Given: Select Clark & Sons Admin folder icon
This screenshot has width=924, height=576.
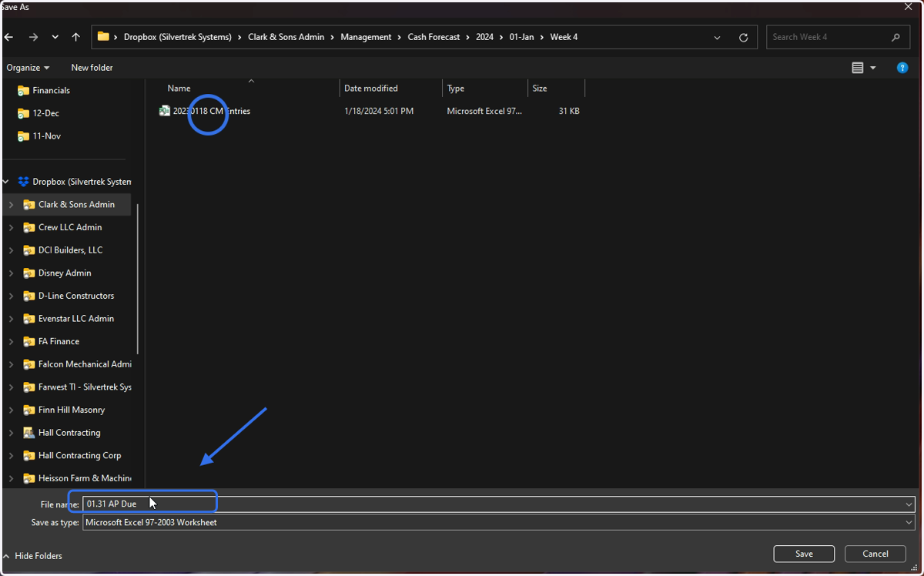Looking at the screenshot, I should pos(29,205).
